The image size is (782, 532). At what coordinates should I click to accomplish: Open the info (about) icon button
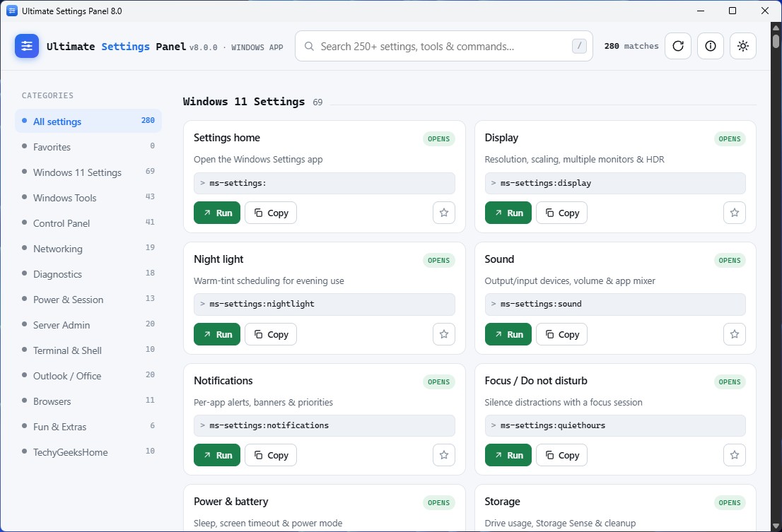coord(710,46)
